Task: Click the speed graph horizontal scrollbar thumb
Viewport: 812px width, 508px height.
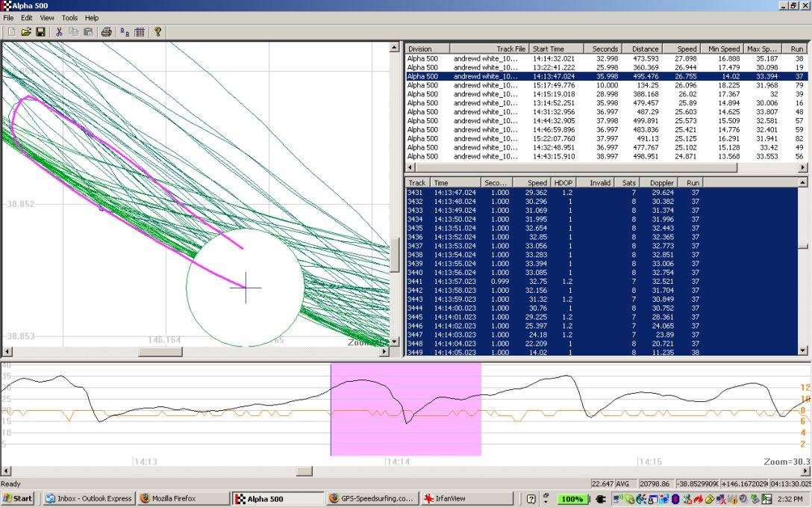Action: coord(304,471)
